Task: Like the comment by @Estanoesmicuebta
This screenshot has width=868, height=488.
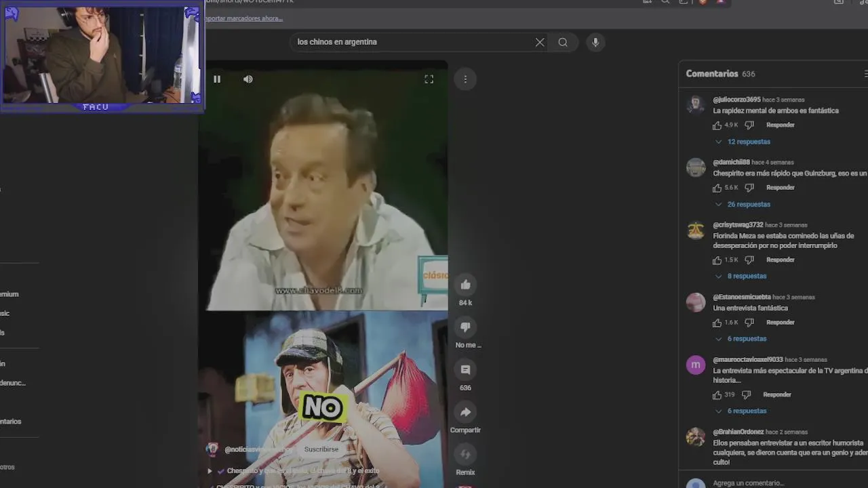Action: click(717, 323)
